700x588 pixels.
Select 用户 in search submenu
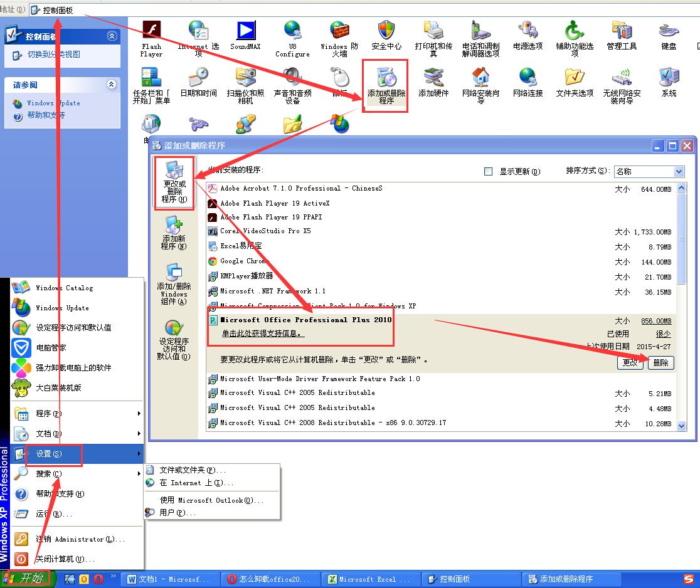tap(212, 513)
